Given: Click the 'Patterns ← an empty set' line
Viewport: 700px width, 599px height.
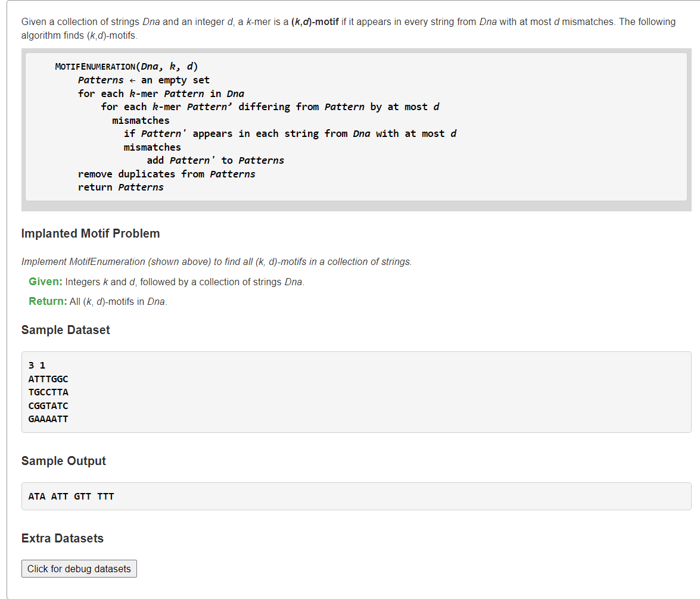Looking at the screenshot, I should point(144,80).
